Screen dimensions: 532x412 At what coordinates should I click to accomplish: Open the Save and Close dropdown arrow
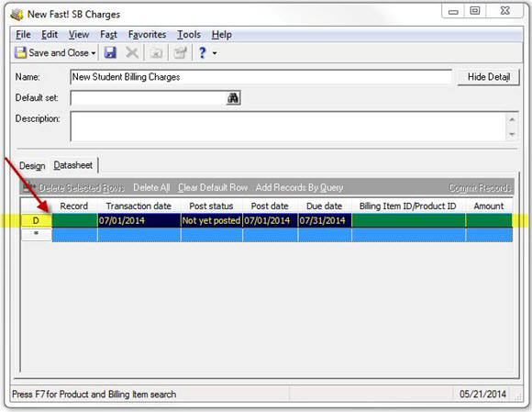[94, 53]
